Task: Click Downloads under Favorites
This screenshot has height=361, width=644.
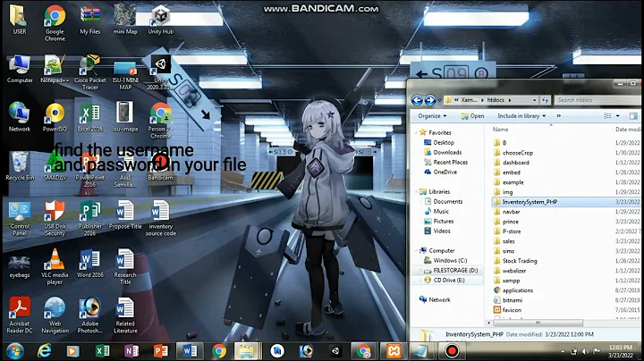Action: tap(447, 152)
